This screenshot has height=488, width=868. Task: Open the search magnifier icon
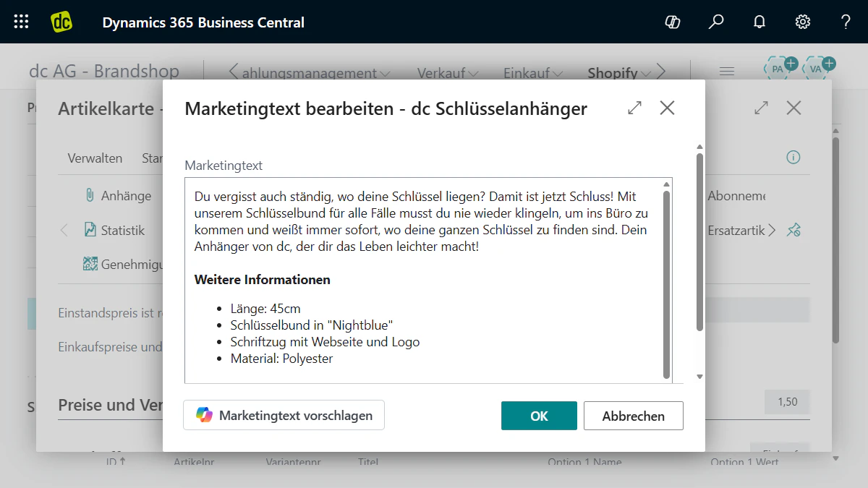[716, 22]
